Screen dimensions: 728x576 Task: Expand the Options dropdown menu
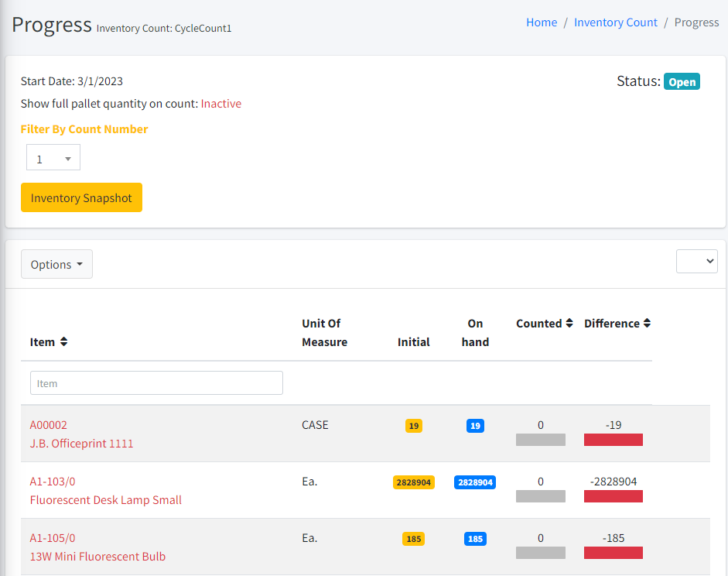click(x=56, y=264)
